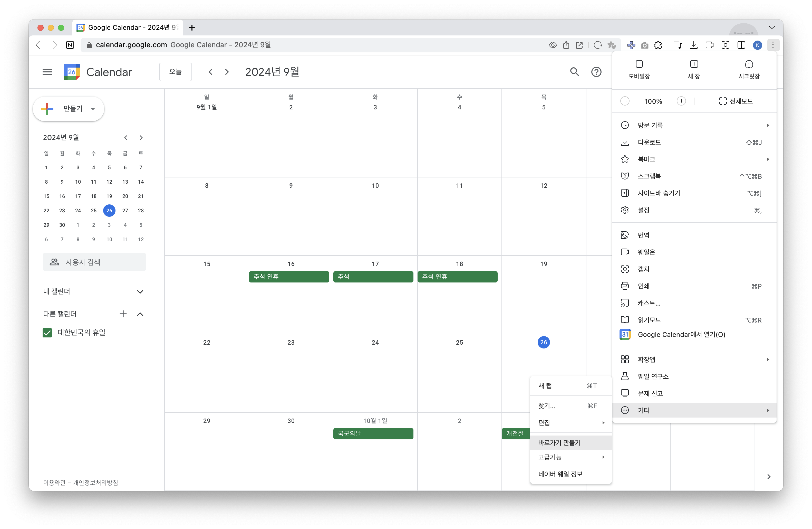Open Incognito window (시크릿창) icon

pyautogui.click(x=749, y=69)
